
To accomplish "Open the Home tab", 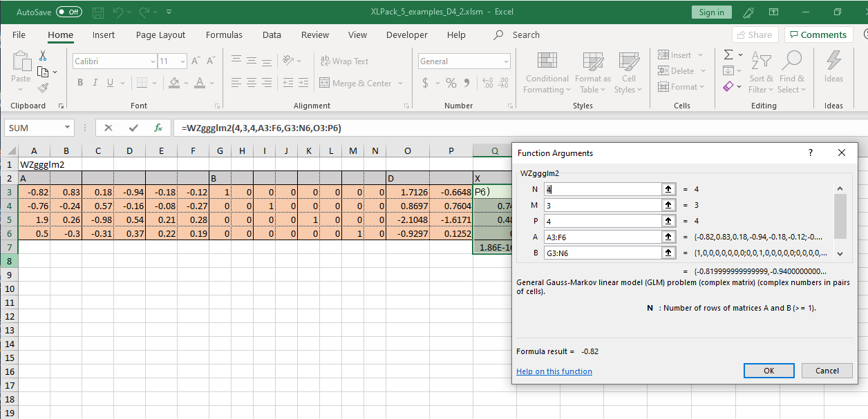I will click(x=61, y=35).
